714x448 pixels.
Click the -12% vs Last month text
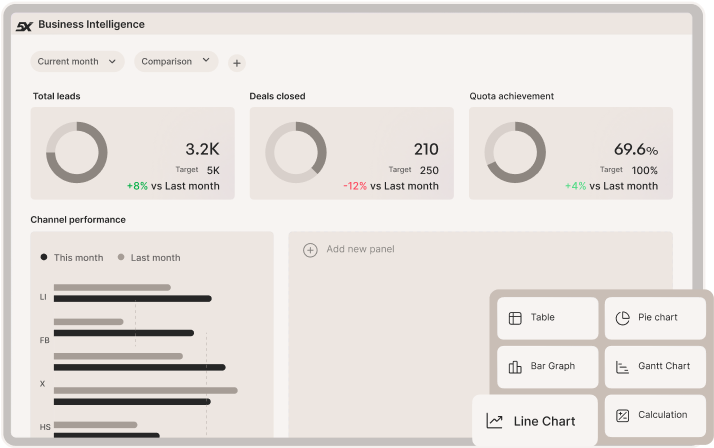point(391,186)
